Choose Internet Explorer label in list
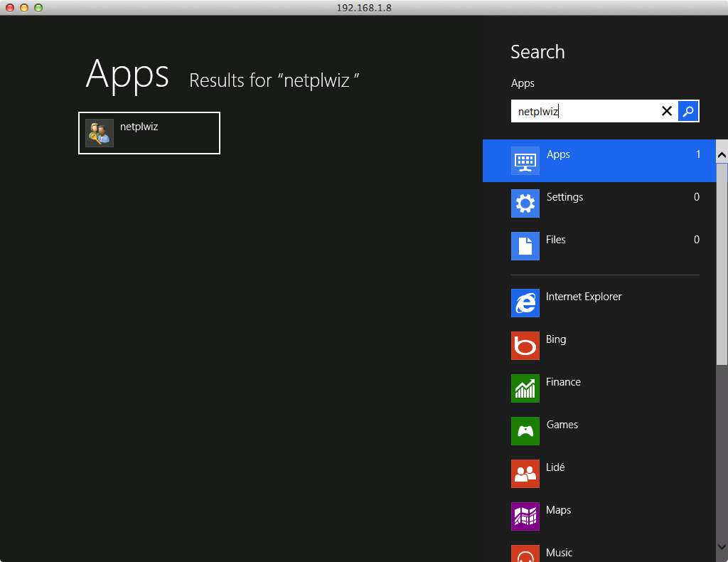 584,297
